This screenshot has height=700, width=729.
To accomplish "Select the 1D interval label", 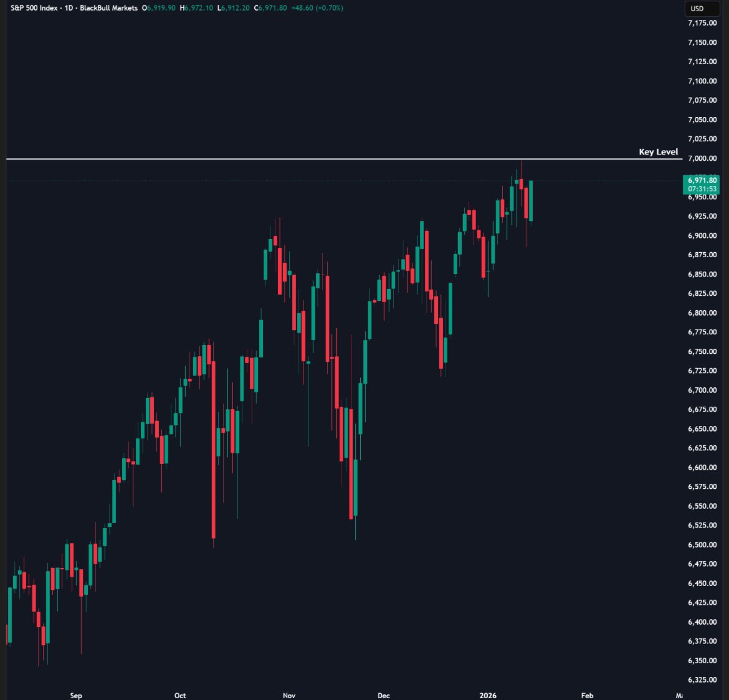I will [x=69, y=8].
